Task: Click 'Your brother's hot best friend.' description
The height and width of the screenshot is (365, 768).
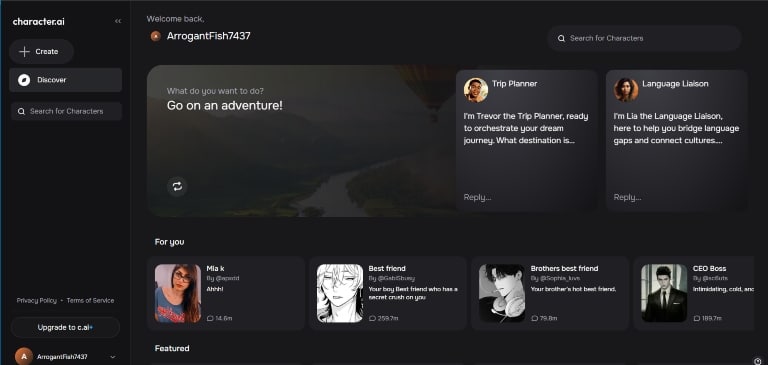Action: tap(574, 289)
